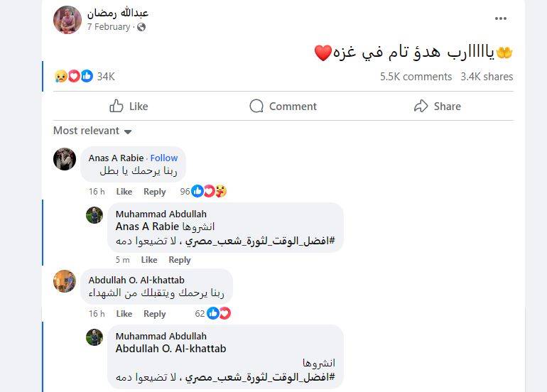
Task: Reply to Abdullah O. Al-khattab's comment
Action: (x=154, y=314)
